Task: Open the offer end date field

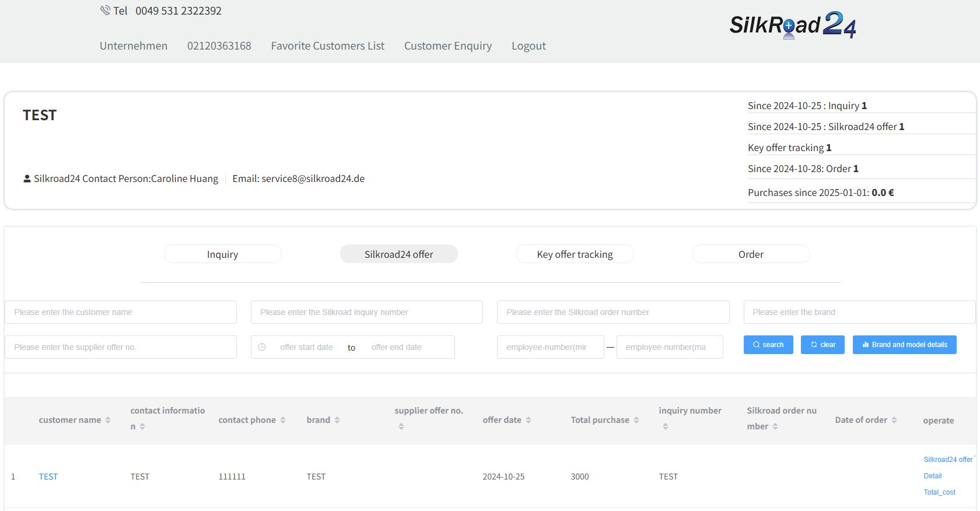Action: click(x=397, y=347)
